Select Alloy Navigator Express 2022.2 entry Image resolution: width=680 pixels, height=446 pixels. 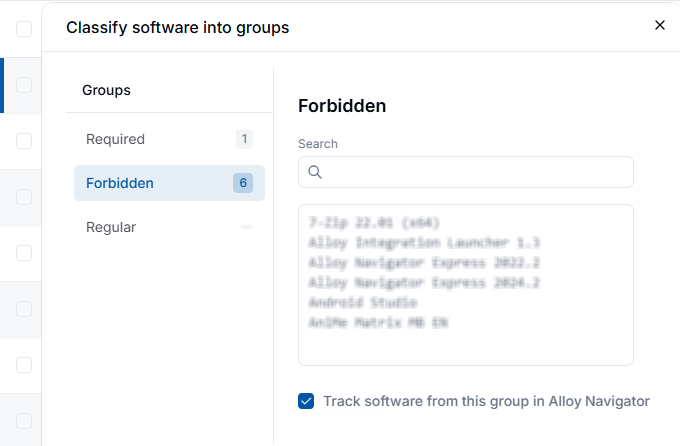tap(424, 262)
